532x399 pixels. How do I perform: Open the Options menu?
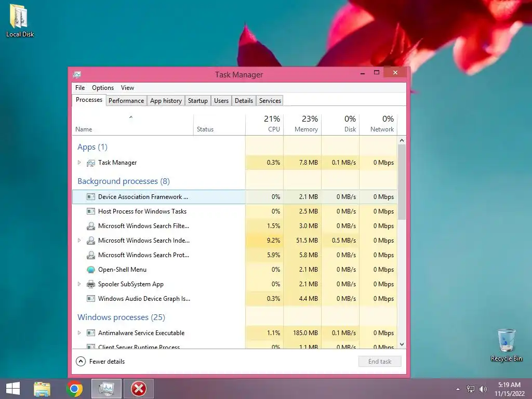(x=103, y=87)
